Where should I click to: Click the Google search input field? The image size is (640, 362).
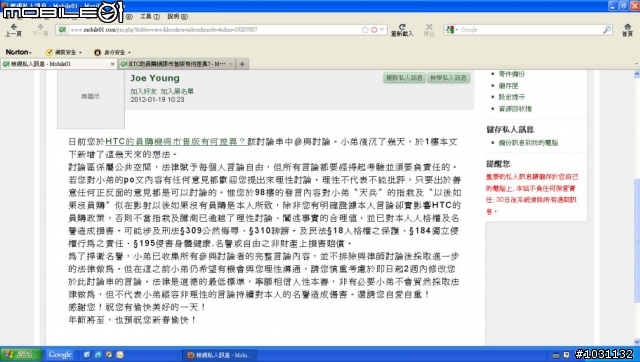click(x=531, y=29)
